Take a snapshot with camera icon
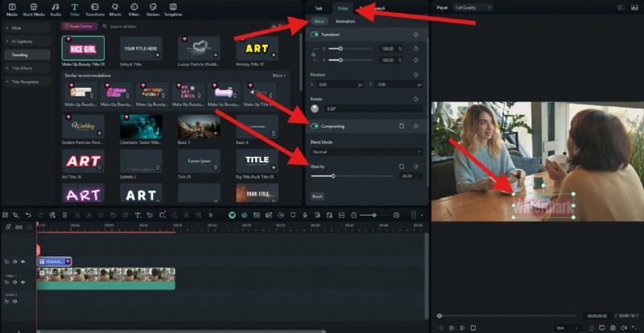 tap(613, 327)
